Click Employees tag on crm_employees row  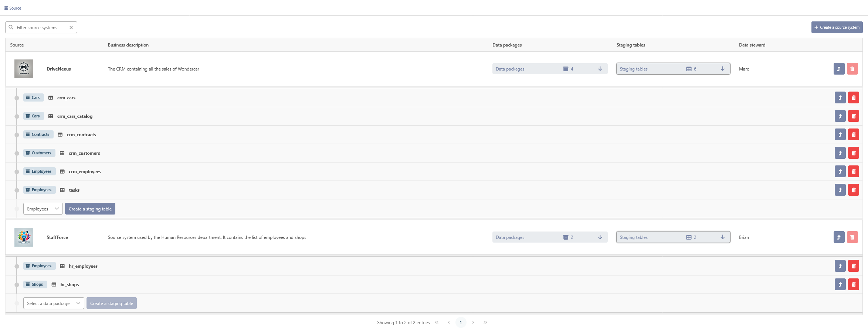coord(40,171)
